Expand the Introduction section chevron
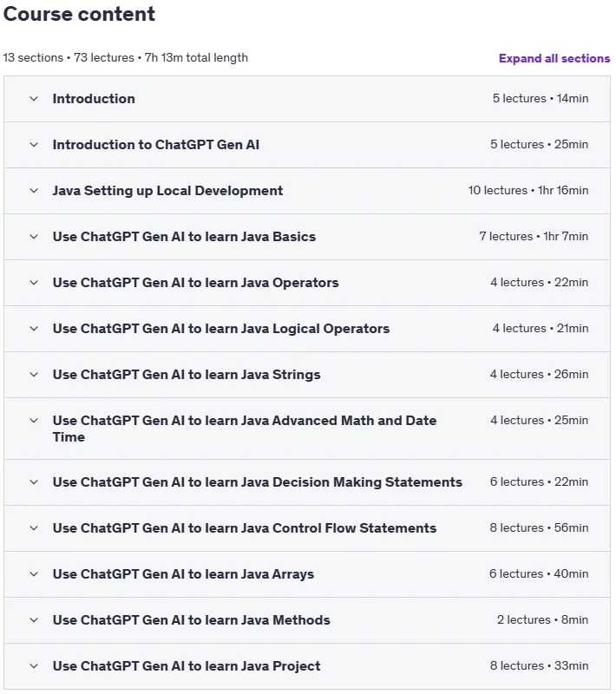Viewport: 616px width, 694px height. coord(34,99)
